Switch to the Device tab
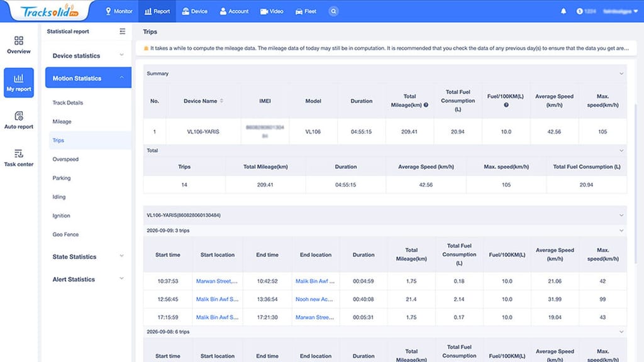Image resolution: width=644 pixels, height=362 pixels. (x=195, y=11)
